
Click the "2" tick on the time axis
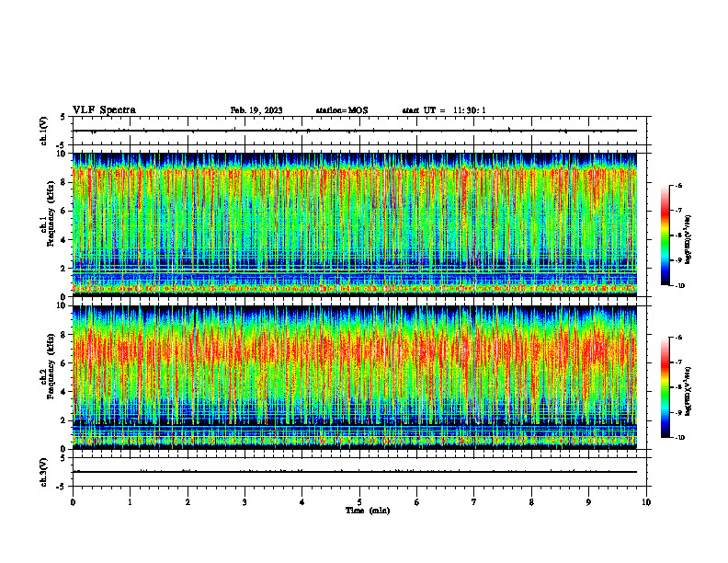coord(188,502)
